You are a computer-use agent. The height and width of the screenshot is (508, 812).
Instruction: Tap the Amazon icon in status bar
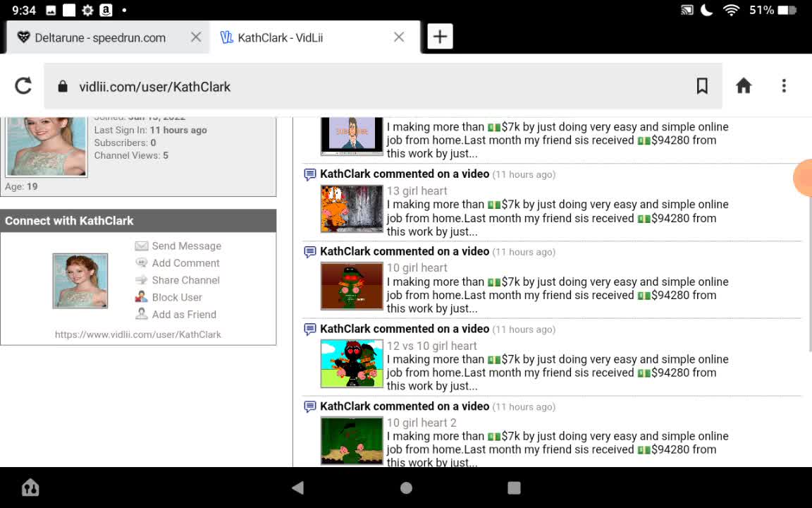point(106,10)
